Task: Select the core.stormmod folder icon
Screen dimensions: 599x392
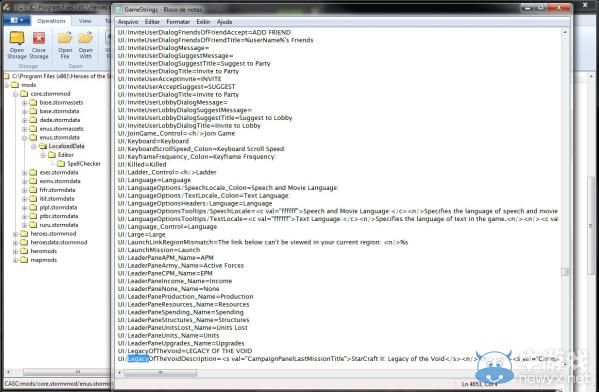Action: click(x=24, y=94)
